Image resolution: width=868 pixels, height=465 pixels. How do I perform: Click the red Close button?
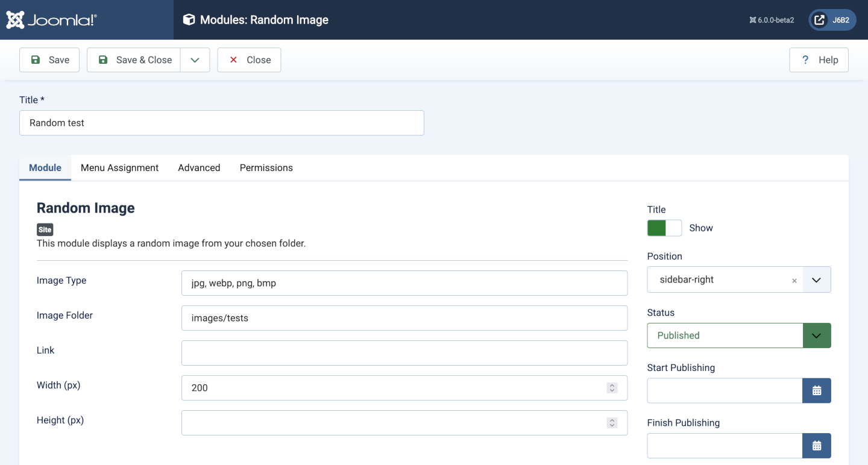(x=249, y=60)
